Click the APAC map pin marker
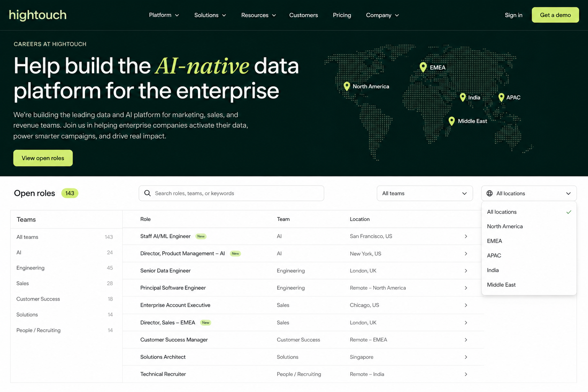 (501, 98)
